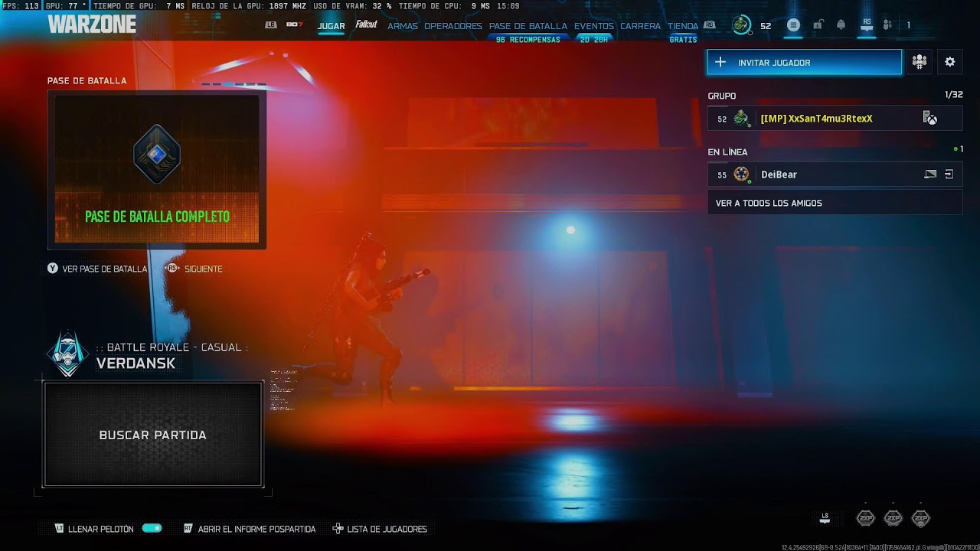The image size is (980, 551).
Task: Select friend DeiBear in online list
Action: pos(835,174)
